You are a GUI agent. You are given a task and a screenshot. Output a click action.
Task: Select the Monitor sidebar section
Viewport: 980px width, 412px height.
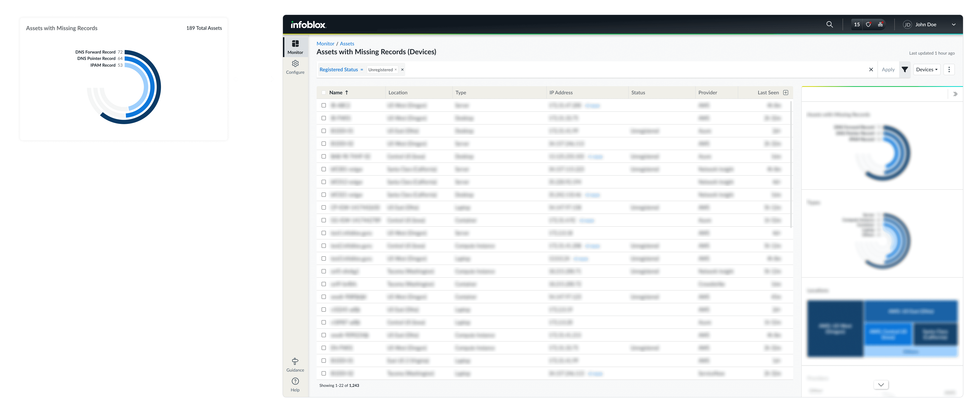click(x=295, y=47)
